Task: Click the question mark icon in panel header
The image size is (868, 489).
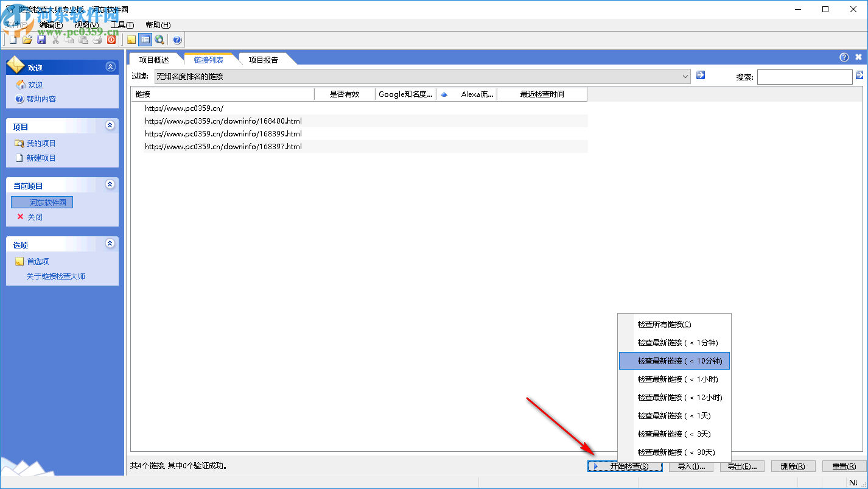Action: tap(844, 57)
